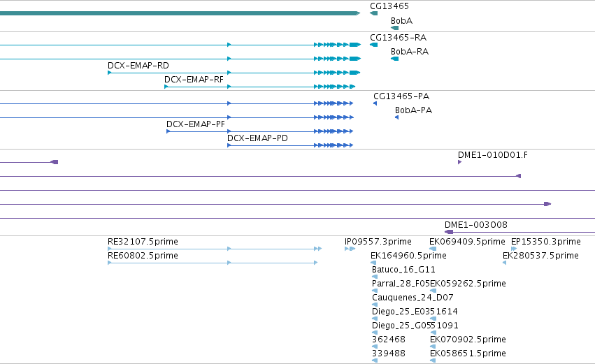The height and width of the screenshot is (364, 595).
Task: Select the RE60802.5prime EST label
Action: pos(143,256)
